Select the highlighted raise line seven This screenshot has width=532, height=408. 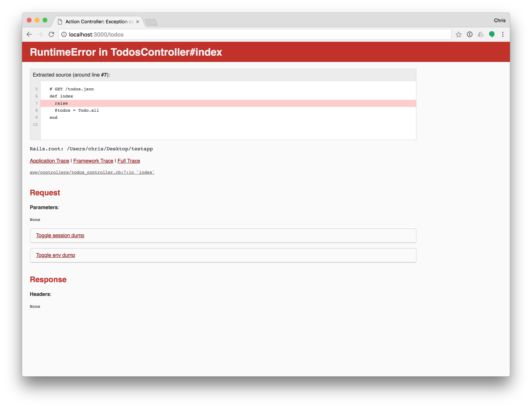click(x=61, y=103)
